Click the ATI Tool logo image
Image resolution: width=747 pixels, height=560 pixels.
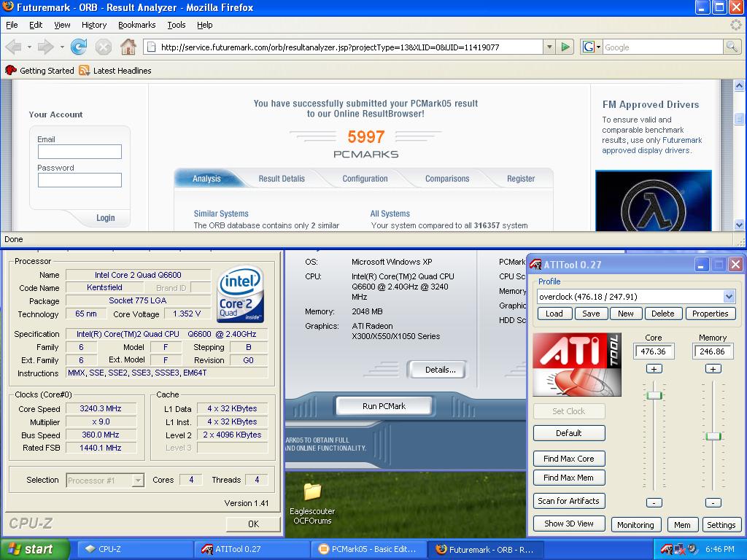tap(577, 365)
